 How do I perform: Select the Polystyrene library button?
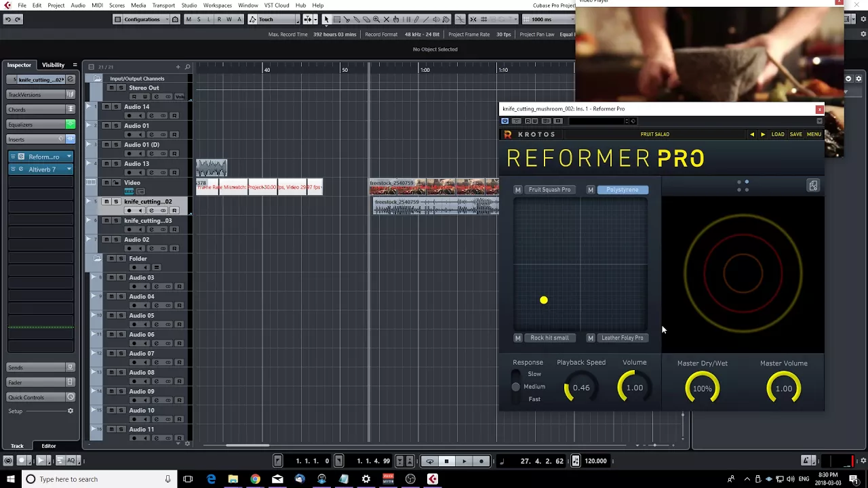tap(623, 190)
